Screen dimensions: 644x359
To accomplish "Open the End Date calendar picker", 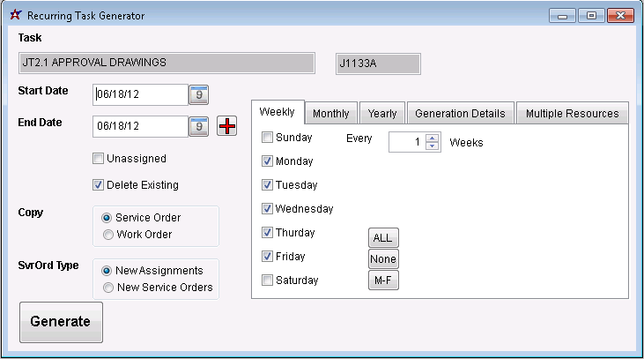I will click(199, 126).
